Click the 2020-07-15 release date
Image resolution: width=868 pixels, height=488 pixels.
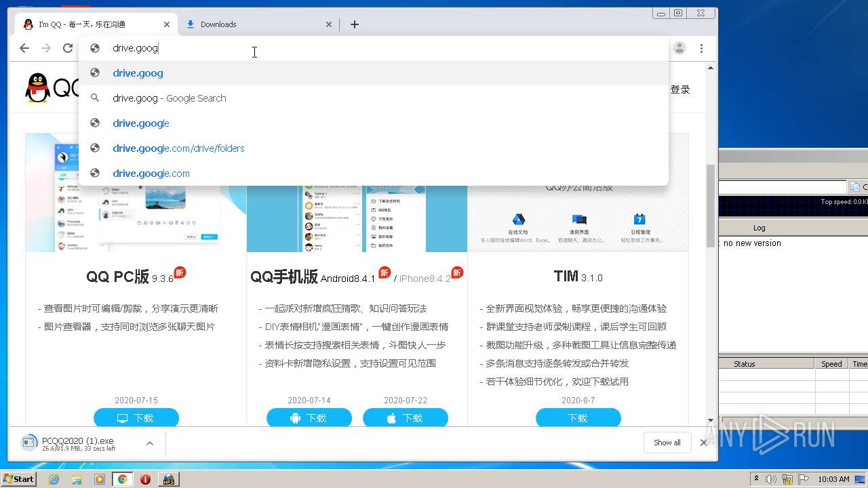136,401
